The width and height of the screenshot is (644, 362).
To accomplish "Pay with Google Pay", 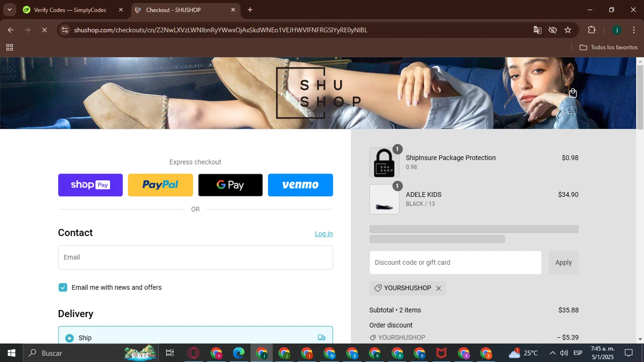I will pos(231,185).
